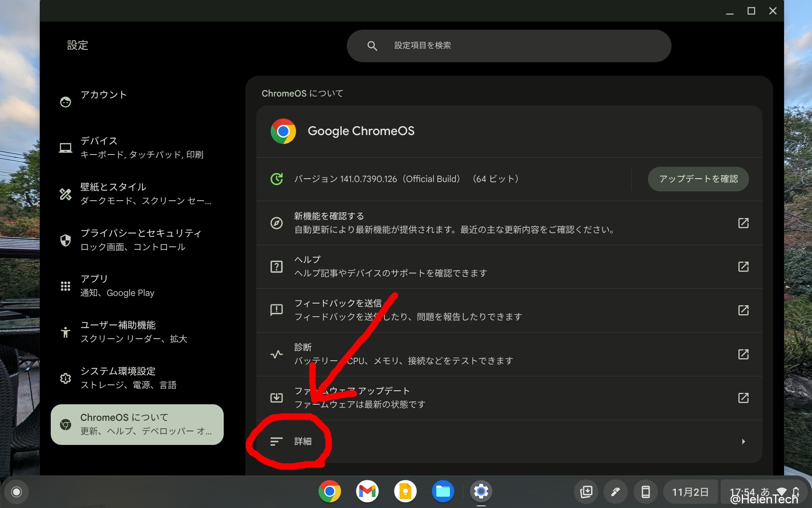This screenshot has height=508, width=812.
Task: Open the external link for 診断
Action: (x=743, y=354)
